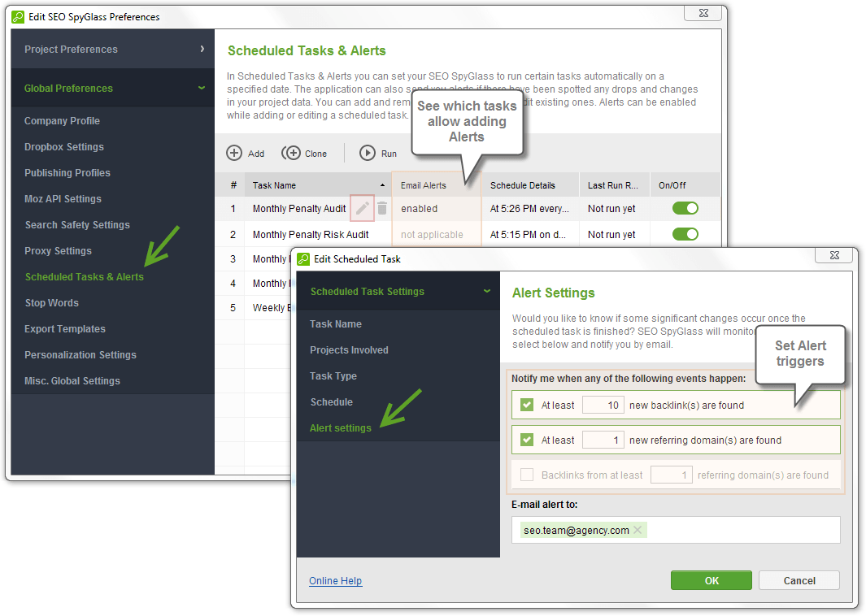
Task: Expand Project Preferences section
Action: point(113,49)
